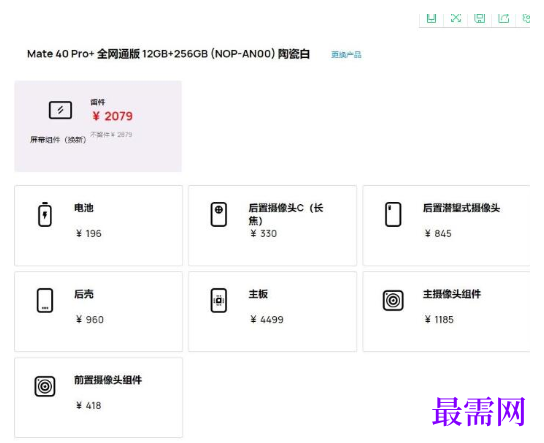Click the 前置摄像头组件 label
Screen dimensions: 544x443
click(108, 380)
